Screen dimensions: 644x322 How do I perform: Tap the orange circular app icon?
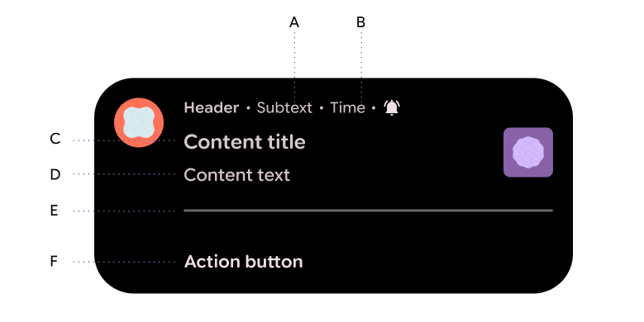tap(139, 122)
